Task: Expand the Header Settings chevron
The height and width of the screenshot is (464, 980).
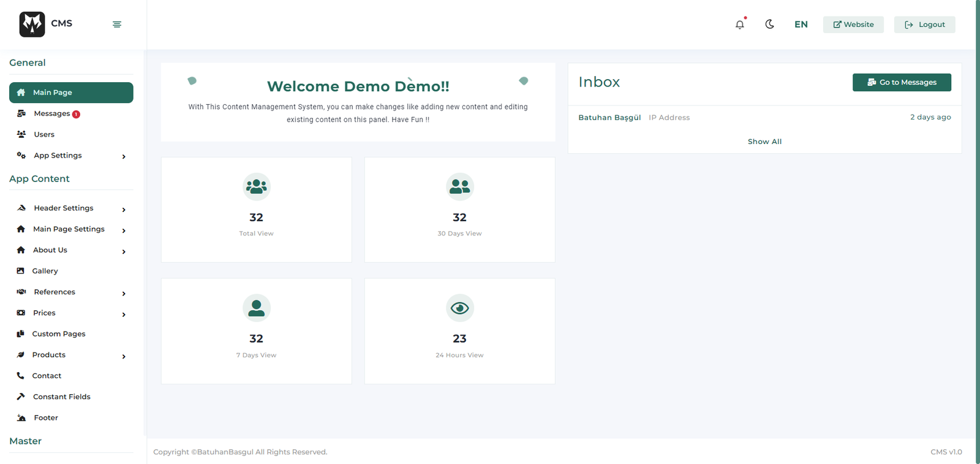Action: [124, 210]
